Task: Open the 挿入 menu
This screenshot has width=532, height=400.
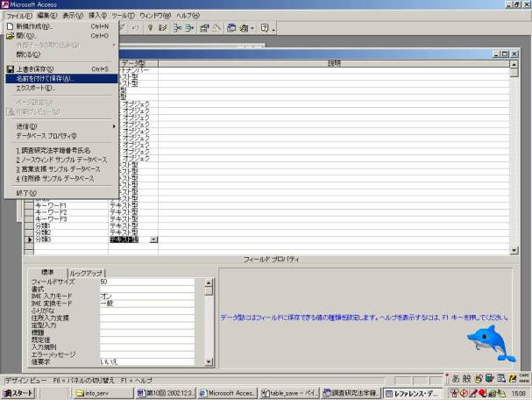Action: click(x=97, y=16)
